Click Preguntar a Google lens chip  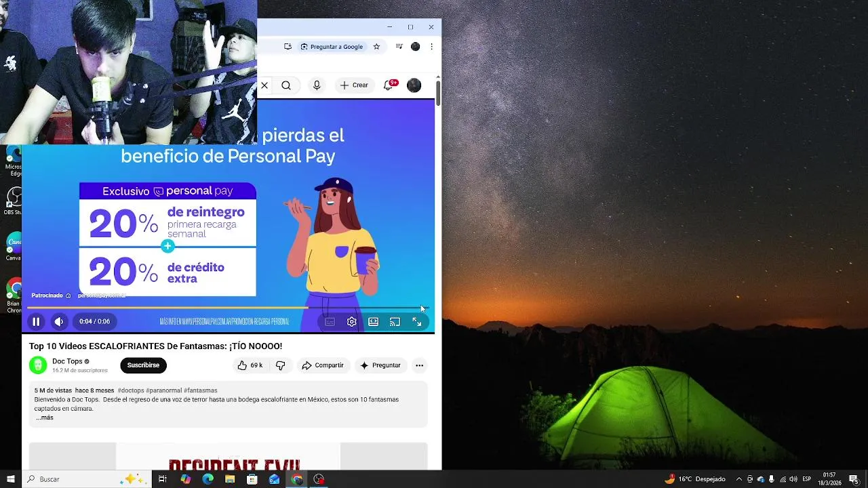332,47
